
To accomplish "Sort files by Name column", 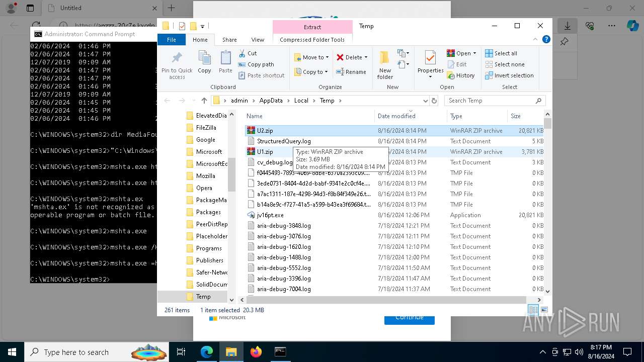I will [309, 116].
